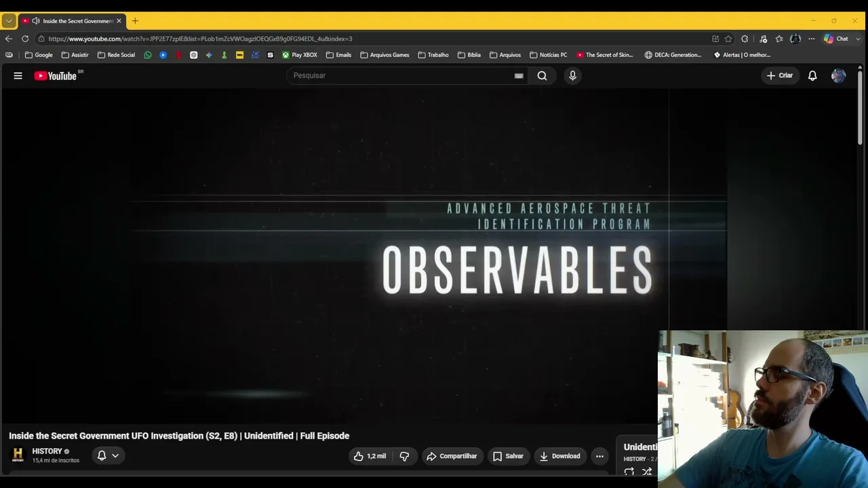Open the Alertas | O melhor bookmark
The width and height of the screenshot is (868, 488).
coord(742,55)
